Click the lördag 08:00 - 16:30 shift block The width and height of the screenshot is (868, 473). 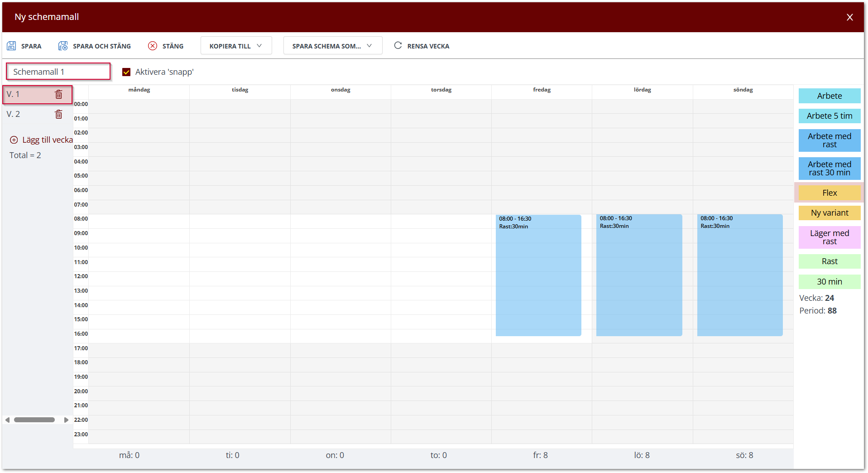[x=639, y=275]
